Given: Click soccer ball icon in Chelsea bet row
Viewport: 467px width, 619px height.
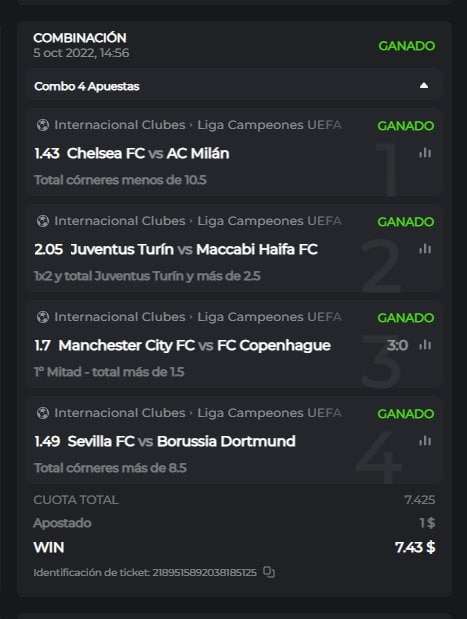Looking at the screenshot, I should [x=43, y=125].
